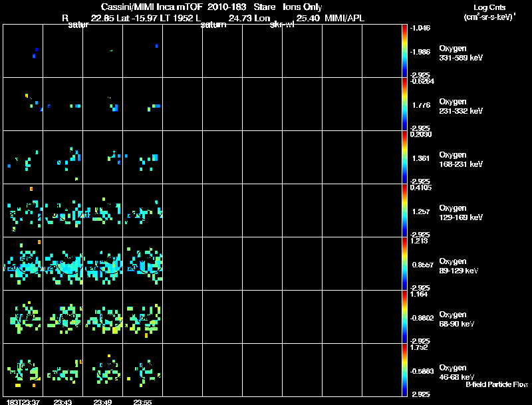Open the 23:49 panel in 46-68 keV row
The height and width of the screenshot is (405, 532).
[103, 370]
